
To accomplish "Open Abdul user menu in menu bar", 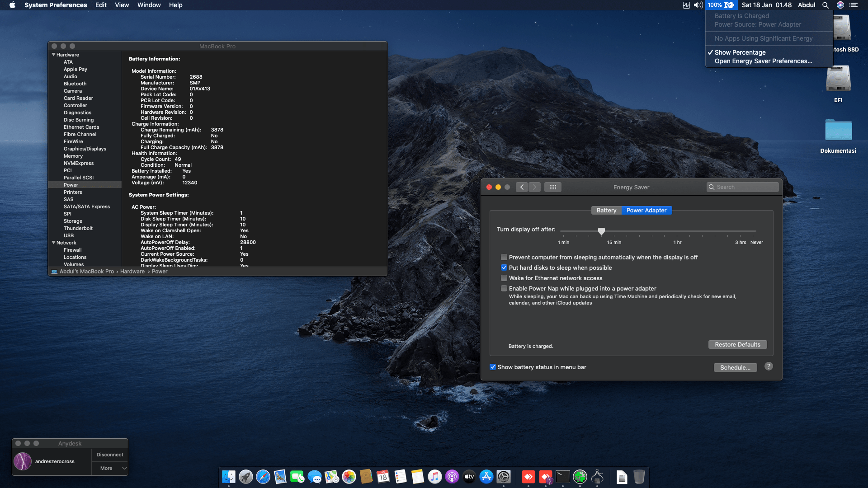I will (x=807, y=5).
